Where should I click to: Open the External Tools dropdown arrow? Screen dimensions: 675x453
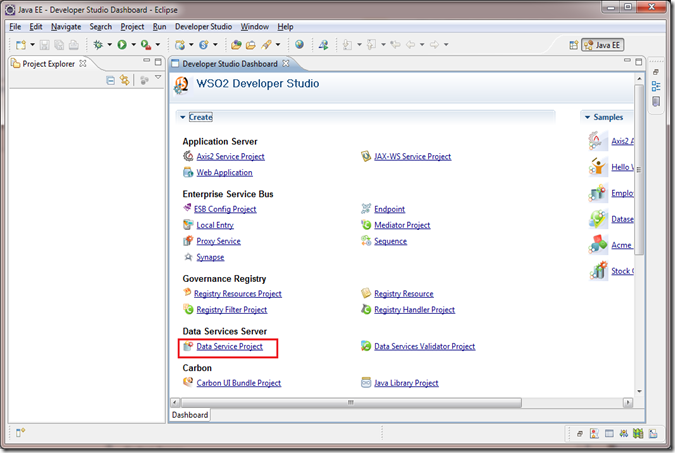pos(158,44)
